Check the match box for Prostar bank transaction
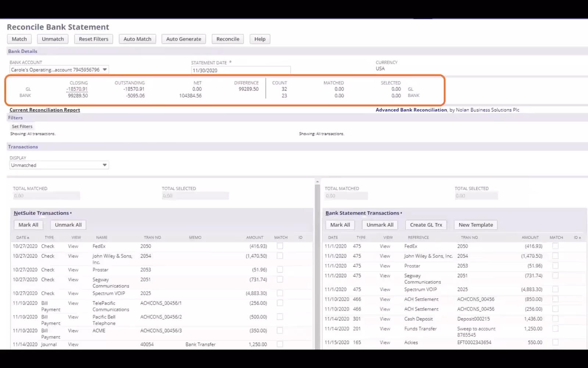588x368 pixels. point(555,265)
